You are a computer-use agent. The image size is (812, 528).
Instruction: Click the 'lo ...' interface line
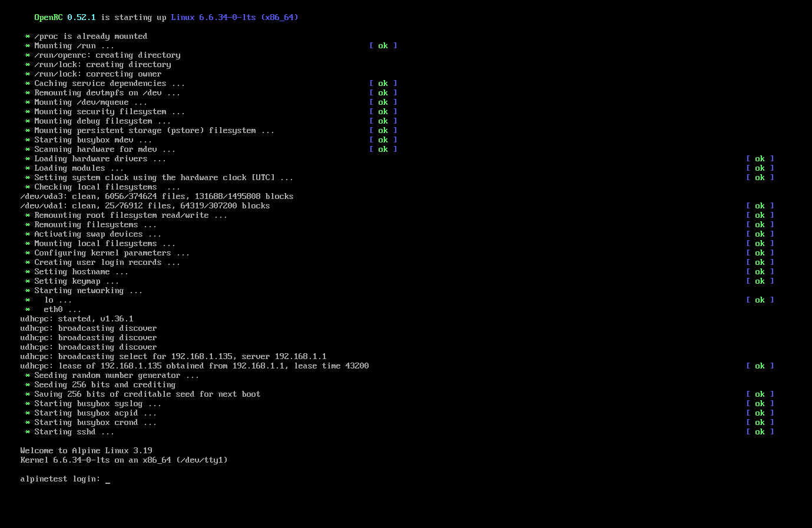pyautogui.click(x=48, y=300)
